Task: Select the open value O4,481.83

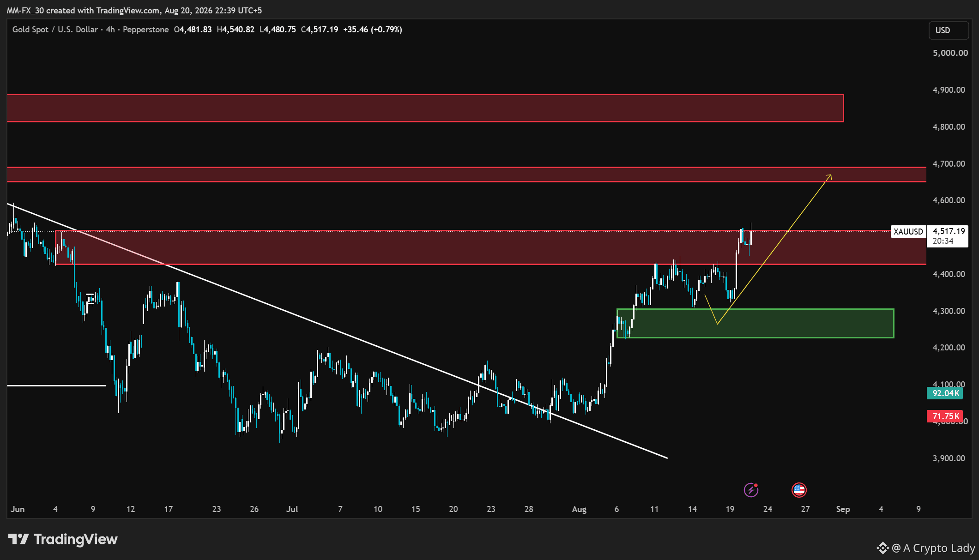Action: coord(193,30)
